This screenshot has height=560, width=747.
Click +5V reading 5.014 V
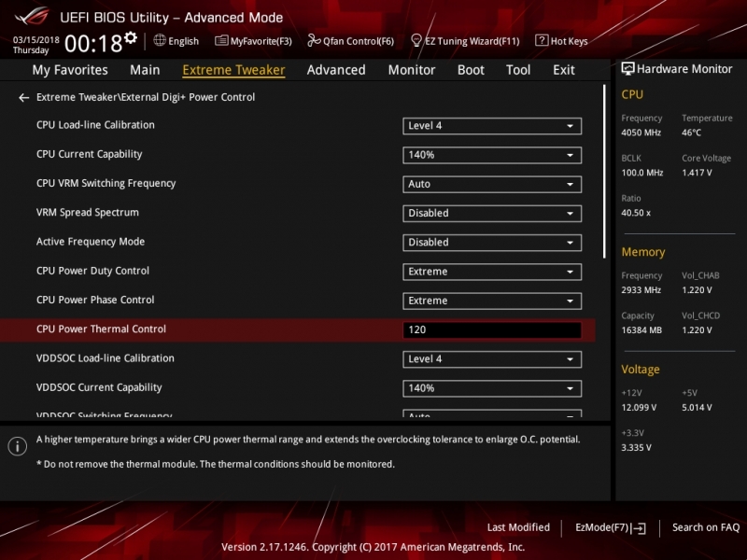(x=697, y=407)
